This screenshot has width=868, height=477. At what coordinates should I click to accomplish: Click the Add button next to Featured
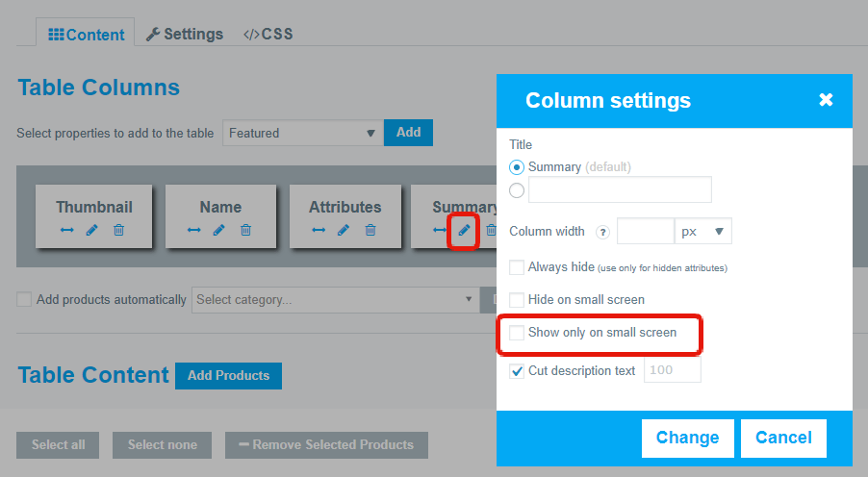[x=409, y=133]
